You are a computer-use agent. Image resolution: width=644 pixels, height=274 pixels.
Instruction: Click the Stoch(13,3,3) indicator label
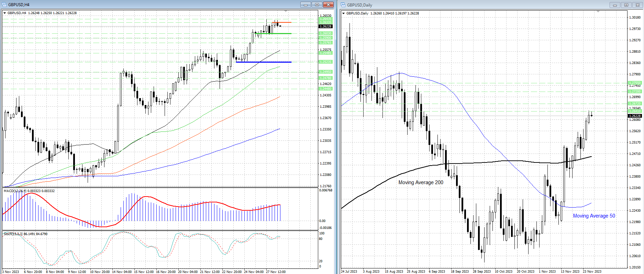tap(26, 234)
